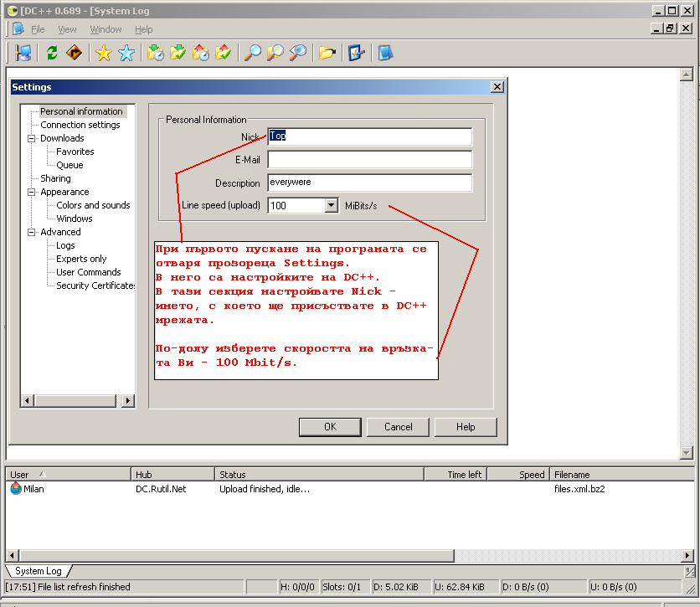Image resolution: width=700 pixels, height=607 pixels.
Task: Select Appearance settings category
Action: point(64,192)
